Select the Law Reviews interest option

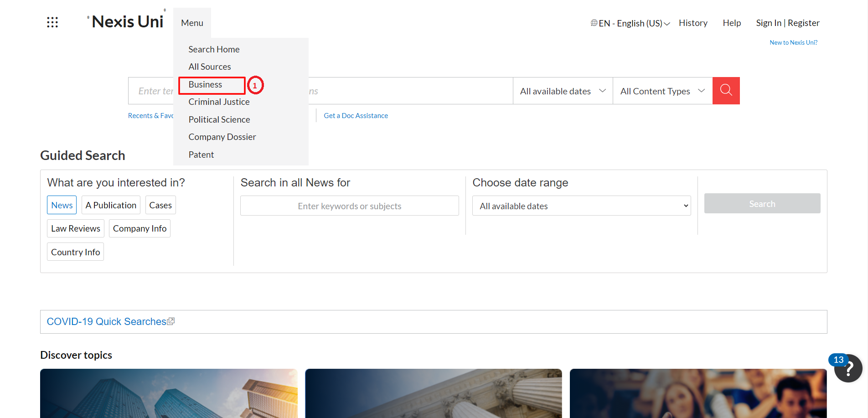[x=76, y=228]
